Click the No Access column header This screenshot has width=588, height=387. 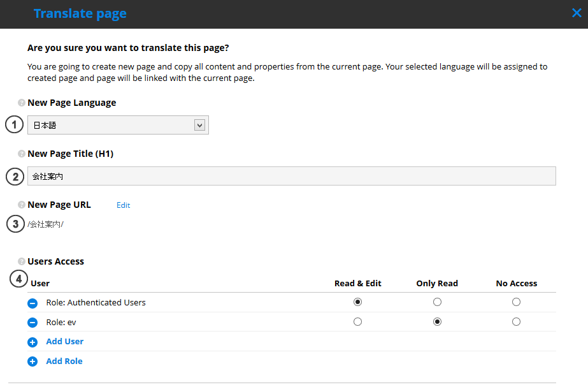click(x=517, y=284)
